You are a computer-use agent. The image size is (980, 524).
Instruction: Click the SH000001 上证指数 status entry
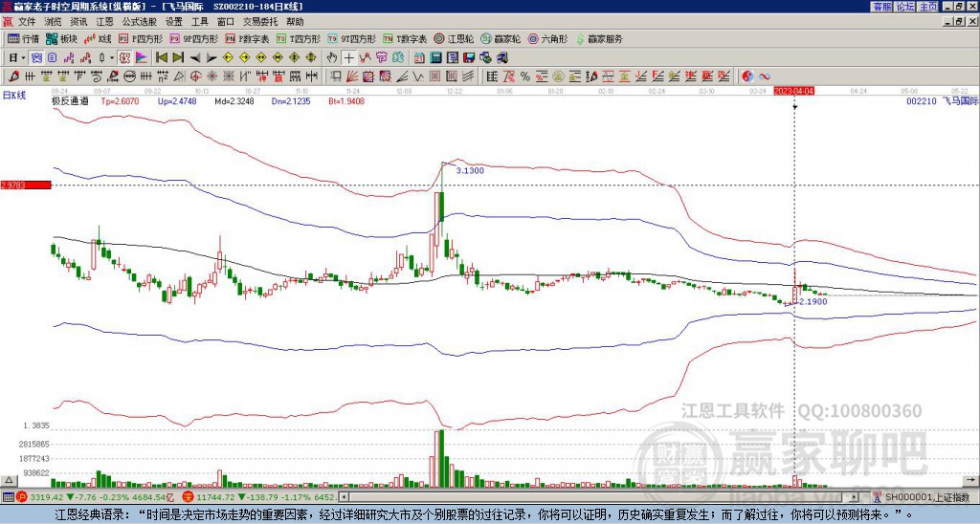point(927,497)
